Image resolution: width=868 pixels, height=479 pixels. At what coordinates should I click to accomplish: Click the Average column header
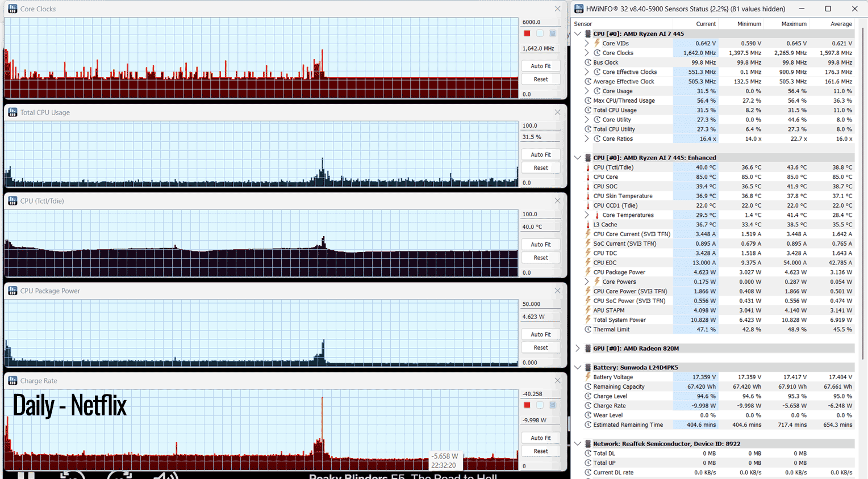click(841, 24)
